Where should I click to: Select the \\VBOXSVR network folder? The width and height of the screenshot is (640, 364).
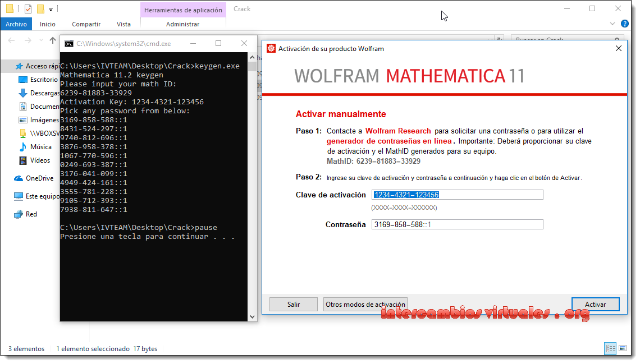[x=39, y=133]
